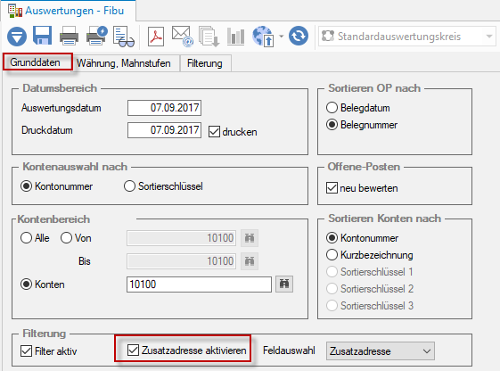The height and width of the screenshot is (371, 500).
Task: Open the Standardauswertungskreis dropdown
Action: (x=407, y=36)
